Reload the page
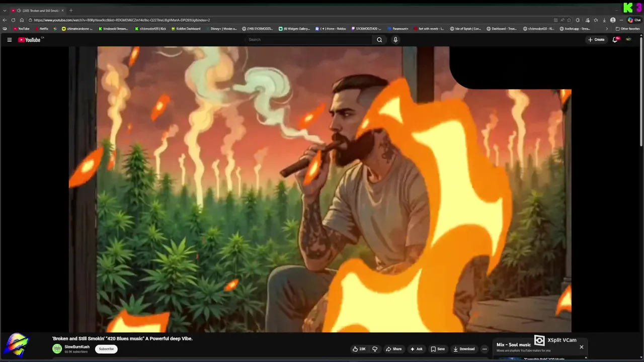The width and height of the screenshot is (644, 362). 13,20
